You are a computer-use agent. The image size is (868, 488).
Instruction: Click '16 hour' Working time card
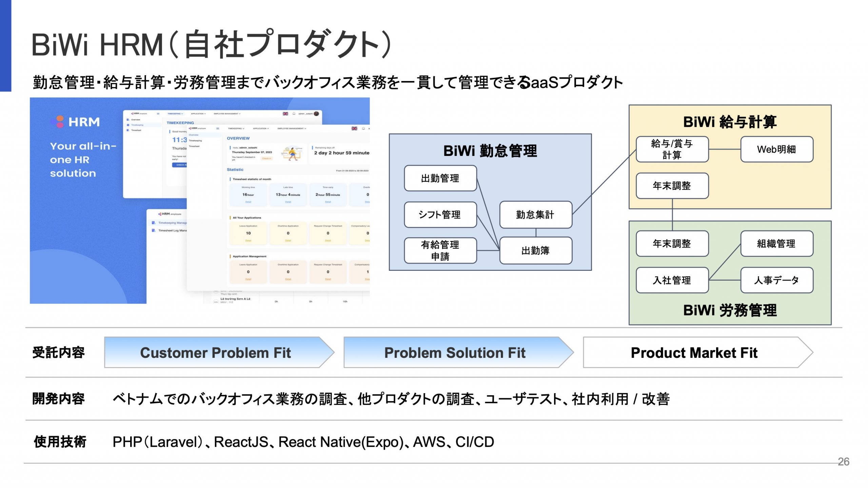tap(248, 195)
